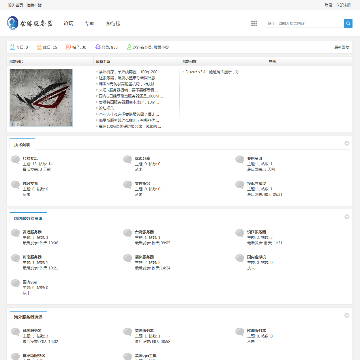The height and width of the screenshot is (360, 360).
Task: Open the nine-dot grid menu icon
Action: pos(254,23)
